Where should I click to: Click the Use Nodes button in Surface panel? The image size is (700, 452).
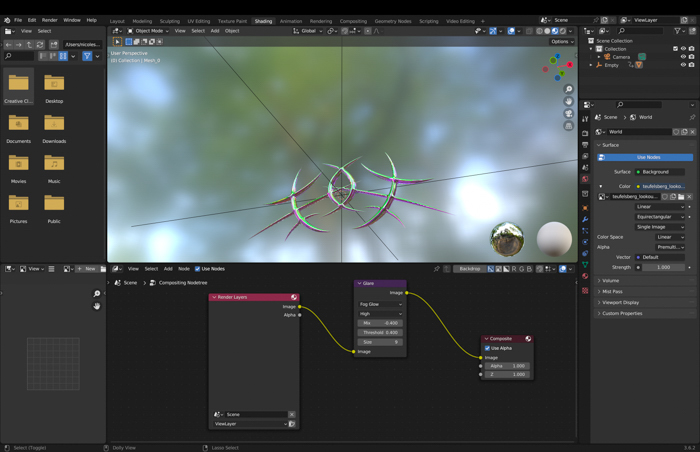pyautogui.click(x=648, y=157)
